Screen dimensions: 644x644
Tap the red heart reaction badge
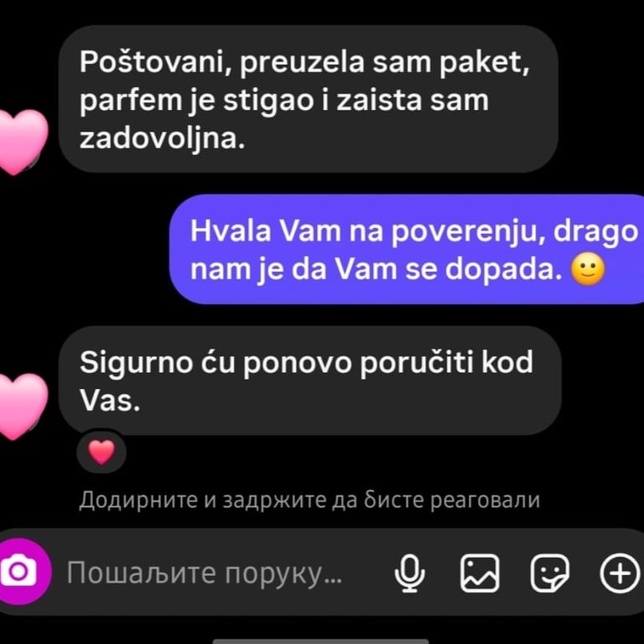[101, 452]
